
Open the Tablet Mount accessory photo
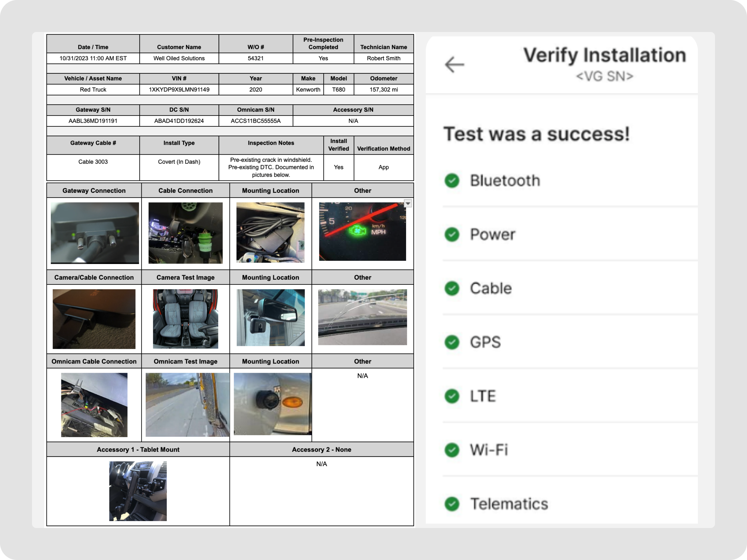(138, 491)
